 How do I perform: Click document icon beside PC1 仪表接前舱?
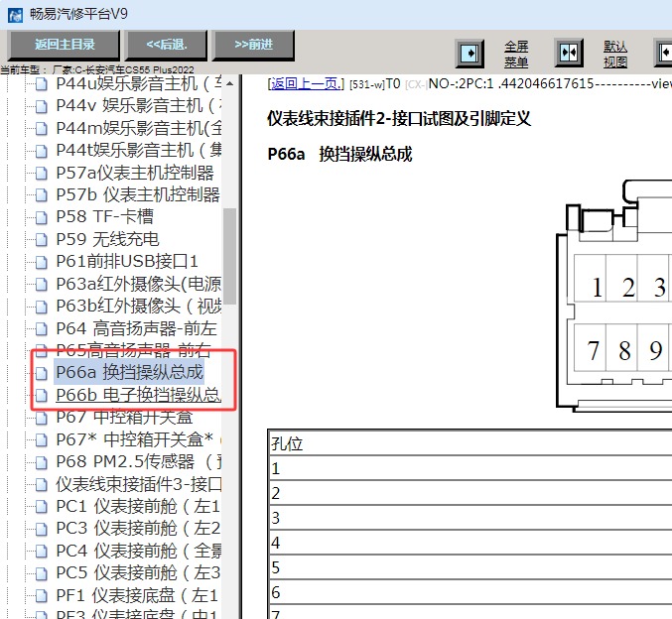[41, 507]
